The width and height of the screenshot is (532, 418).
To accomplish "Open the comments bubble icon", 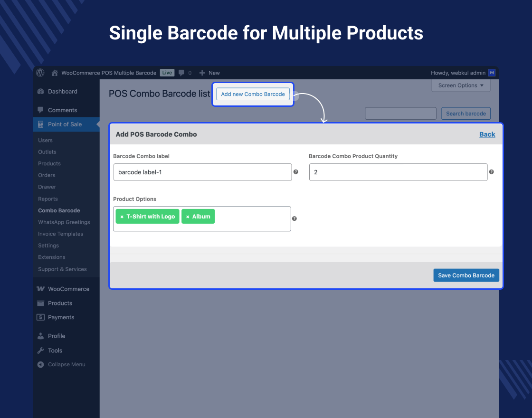I will click(x=181, y=73).
